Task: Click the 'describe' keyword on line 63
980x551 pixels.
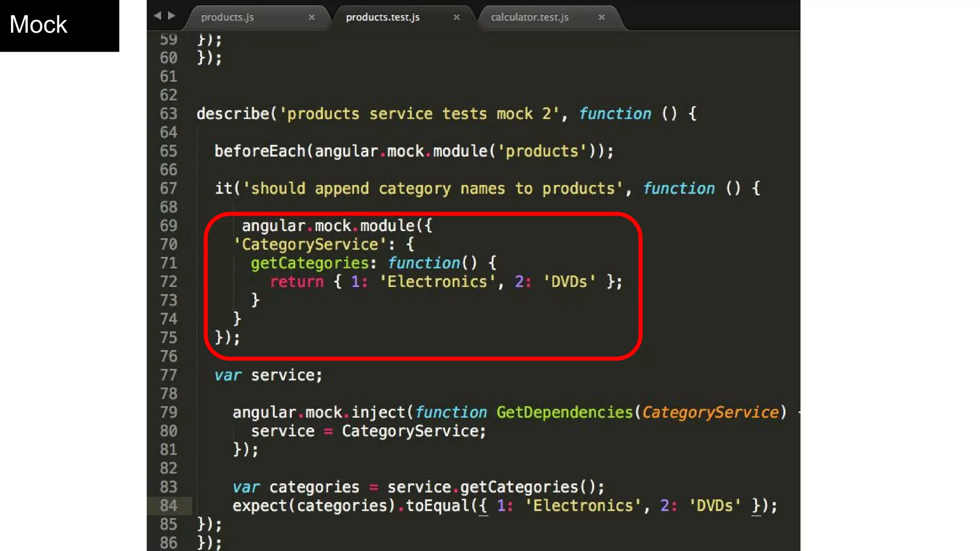Action: [233, 114]
